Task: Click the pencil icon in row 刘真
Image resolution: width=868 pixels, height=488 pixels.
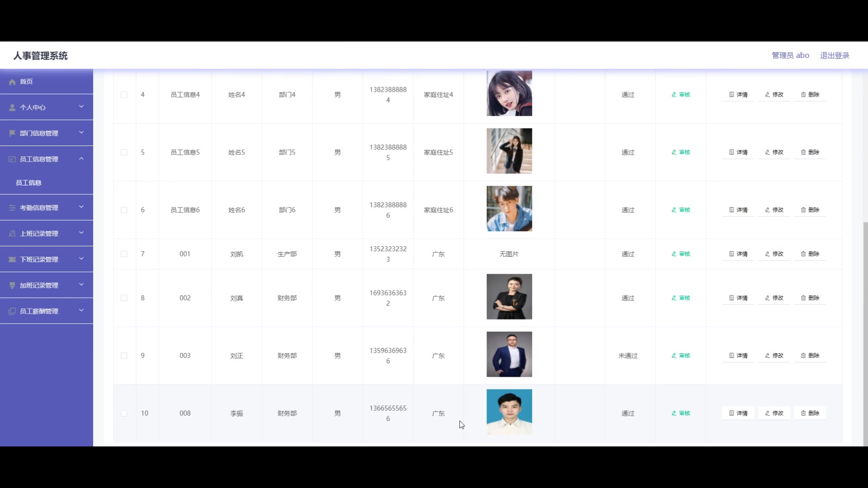Action: [767, 298]
